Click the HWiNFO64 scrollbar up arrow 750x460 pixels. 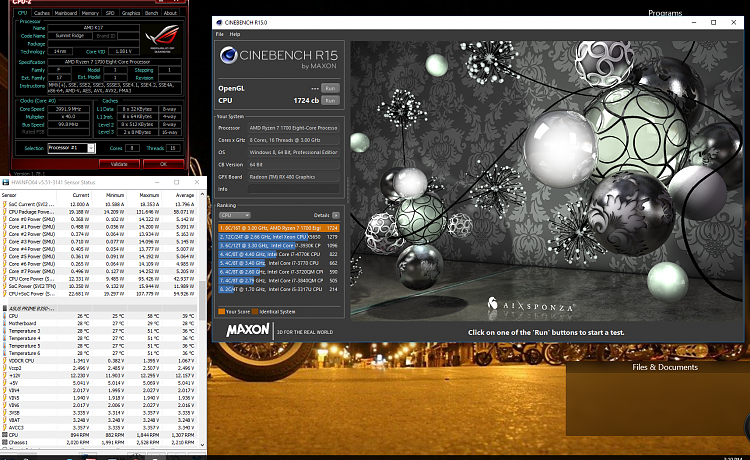pyautogui.click(x=202, y=195)
